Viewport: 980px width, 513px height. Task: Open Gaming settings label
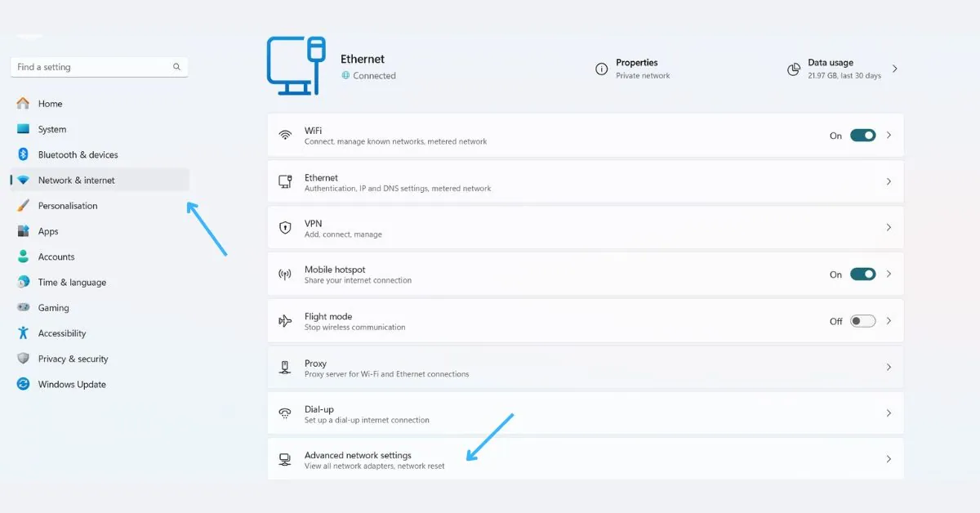tap(54, 308)
